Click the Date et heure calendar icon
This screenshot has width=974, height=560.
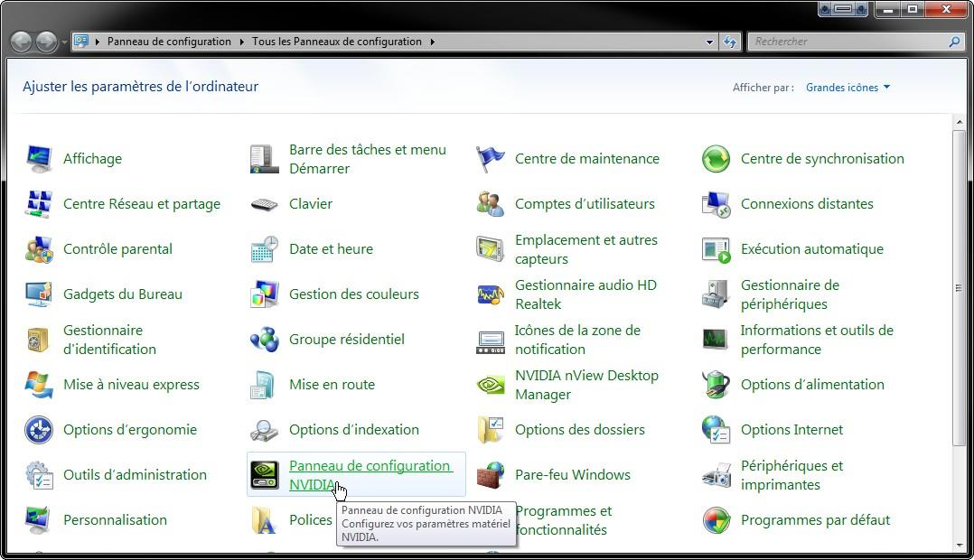[x=264, y=249]
